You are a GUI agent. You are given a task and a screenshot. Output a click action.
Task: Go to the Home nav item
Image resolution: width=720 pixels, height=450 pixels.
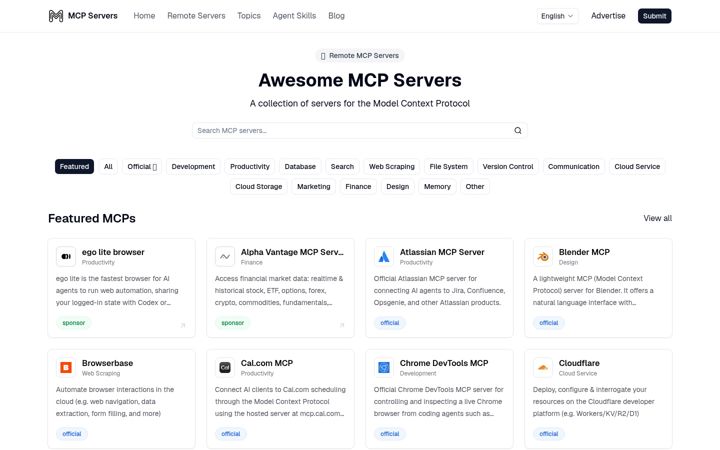click(144, 16)
